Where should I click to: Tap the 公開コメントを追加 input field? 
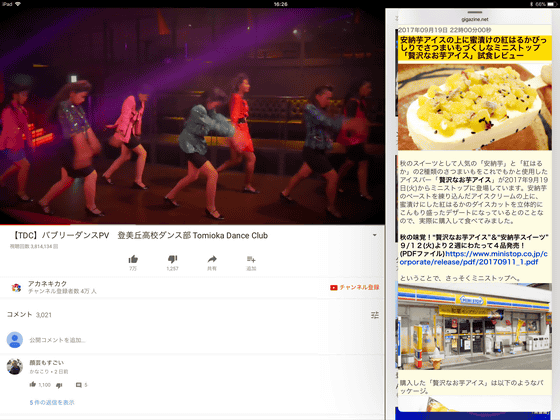click(57, 340)
